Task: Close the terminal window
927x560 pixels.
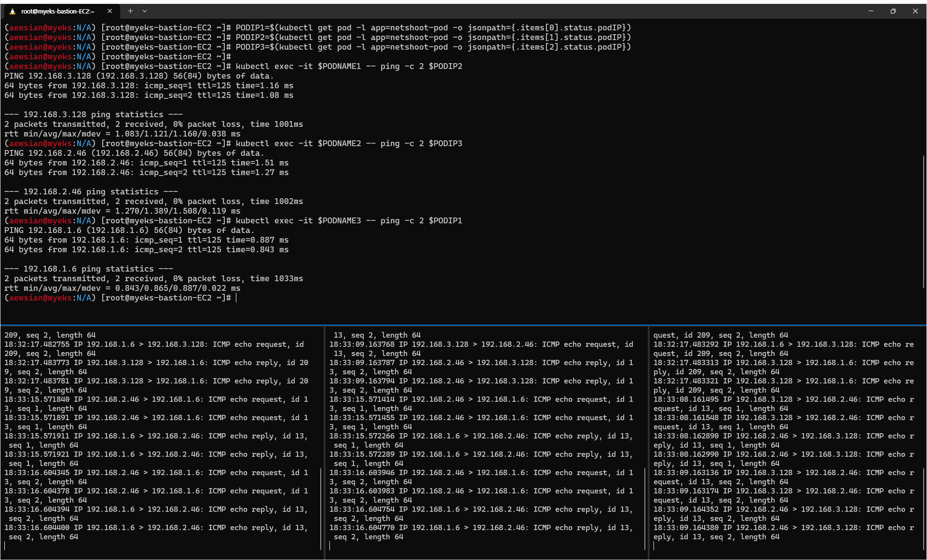Action: coord(915,11)
